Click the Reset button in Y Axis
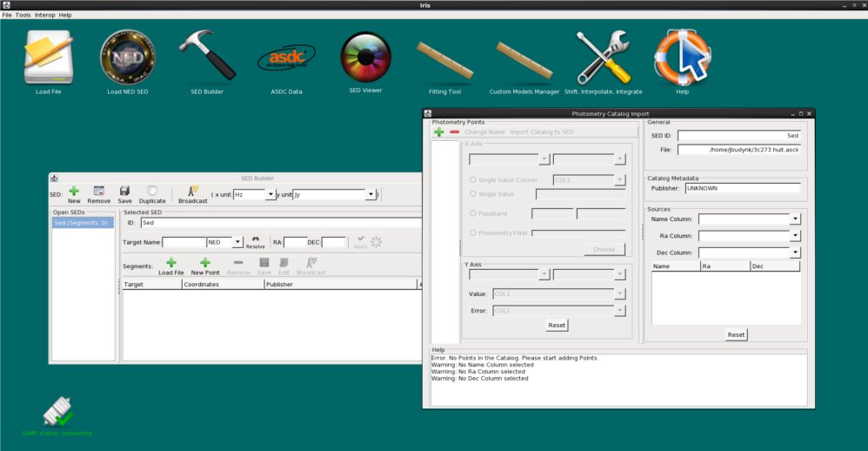The image size is (868, 451). coord(557,326)
